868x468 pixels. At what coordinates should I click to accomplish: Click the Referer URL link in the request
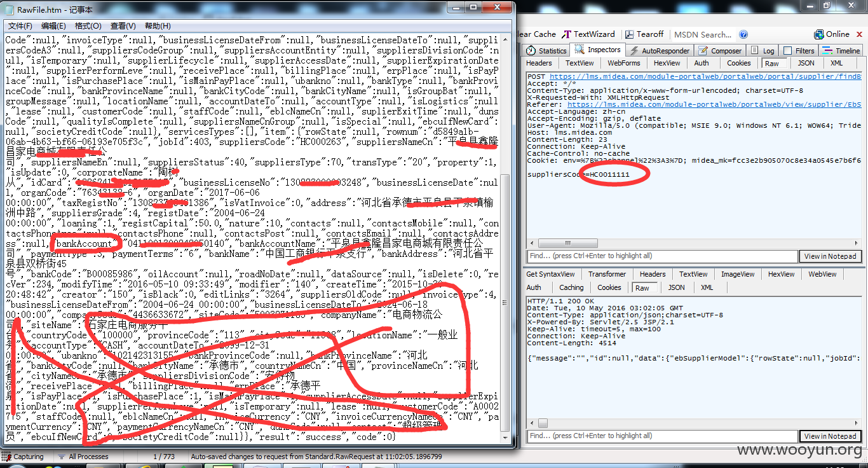tap(714, 104)
